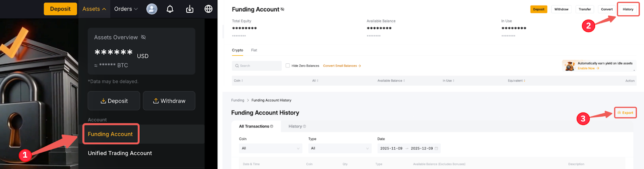This screenshot has height=169, width=644.
Task: Expand the Orders menu in top bar
Action: (126, 9)
